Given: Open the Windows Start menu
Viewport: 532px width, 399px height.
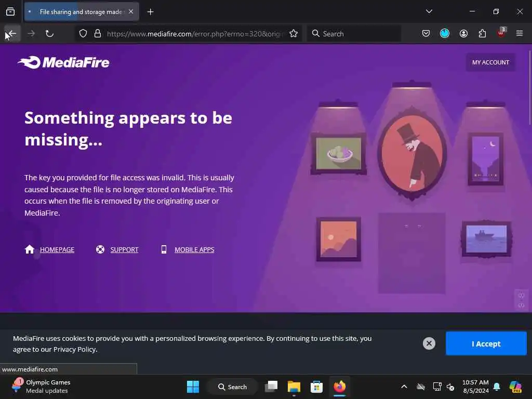Looking at the screenshot, I should coord(193,387).
